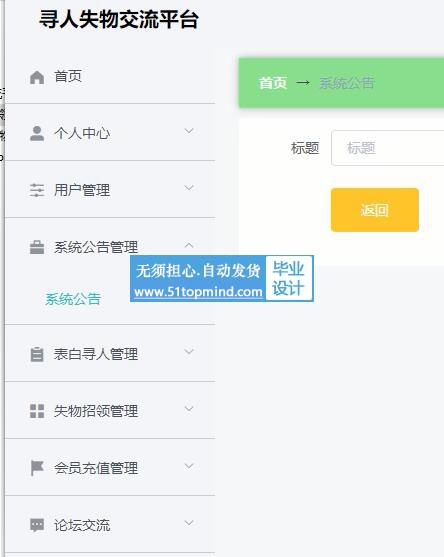
Task: Click the chat bubble icon for 论坛交流
Action: (x=37, y=525)
